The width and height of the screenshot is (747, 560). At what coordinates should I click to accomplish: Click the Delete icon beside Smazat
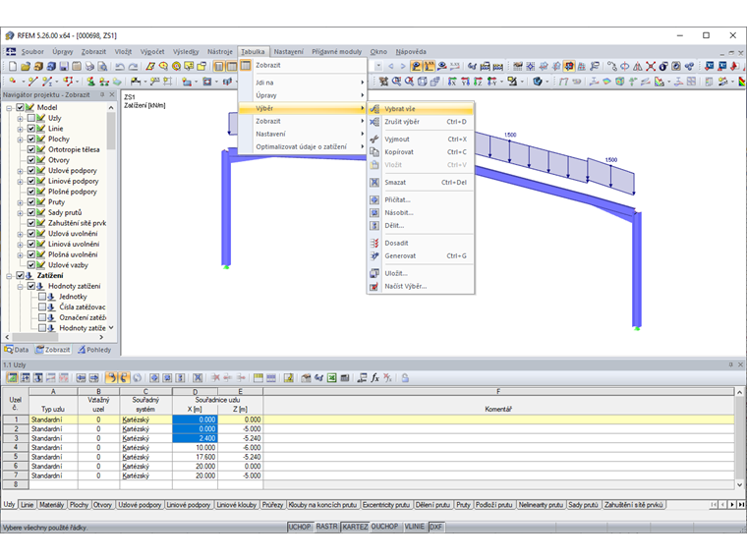point(374,182)
